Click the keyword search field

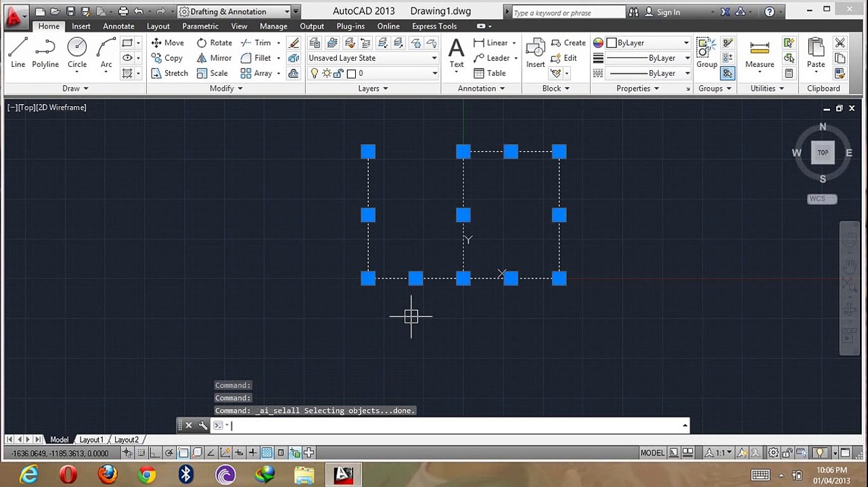(x=568, y=12)
